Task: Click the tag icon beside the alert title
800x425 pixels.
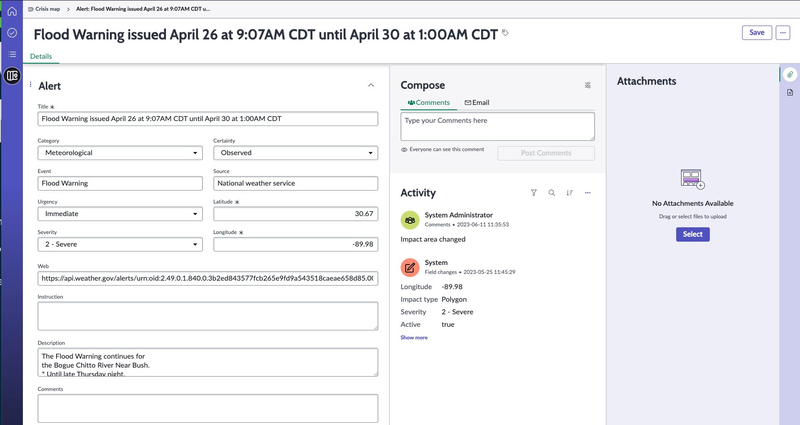Action: [x=505, y=33]
